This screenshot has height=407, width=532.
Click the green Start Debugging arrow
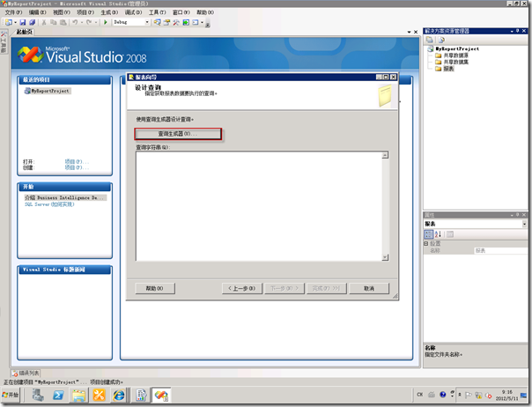[x=106, y=22]
